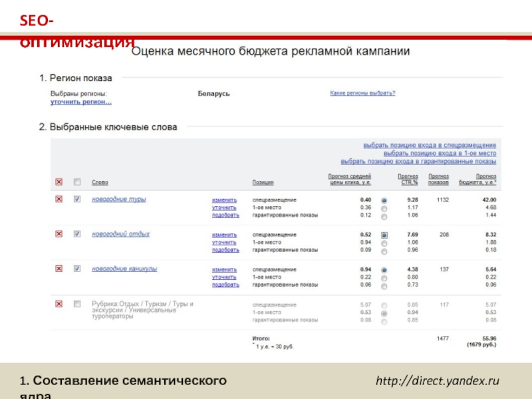Image resolution: width=532 pixels, height=399 pixels.
Task: Click 'изменить' for 'новогодние каникулы'
Action: [x=224, y=270]
